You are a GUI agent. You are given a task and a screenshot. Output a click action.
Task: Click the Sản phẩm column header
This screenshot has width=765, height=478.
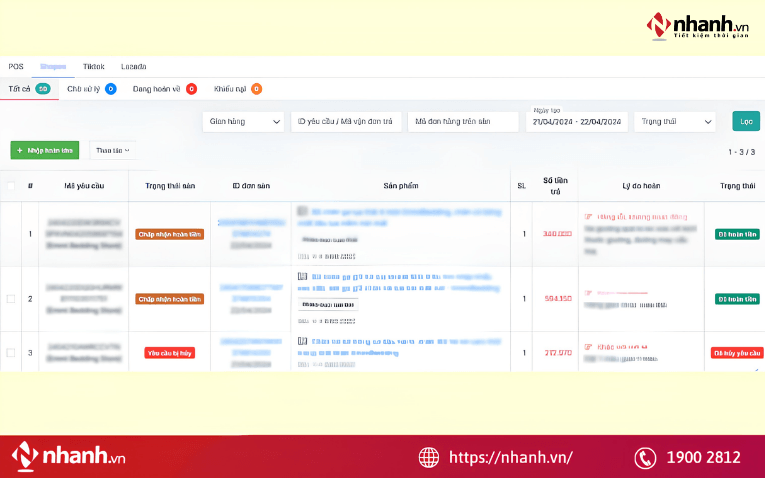[x=401, y=186]
